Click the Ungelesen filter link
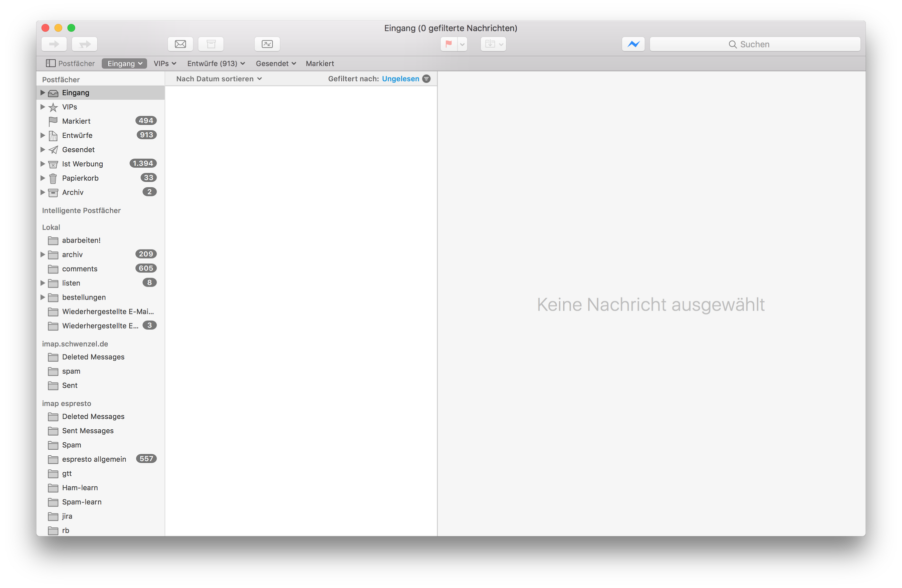Screen dimensions: 902x588 (400, 79)
